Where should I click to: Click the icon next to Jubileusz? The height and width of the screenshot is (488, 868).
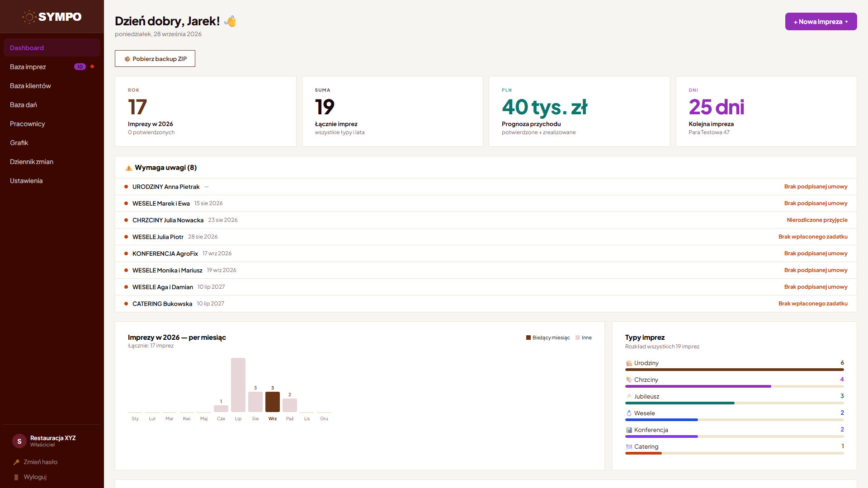[629, 397]
